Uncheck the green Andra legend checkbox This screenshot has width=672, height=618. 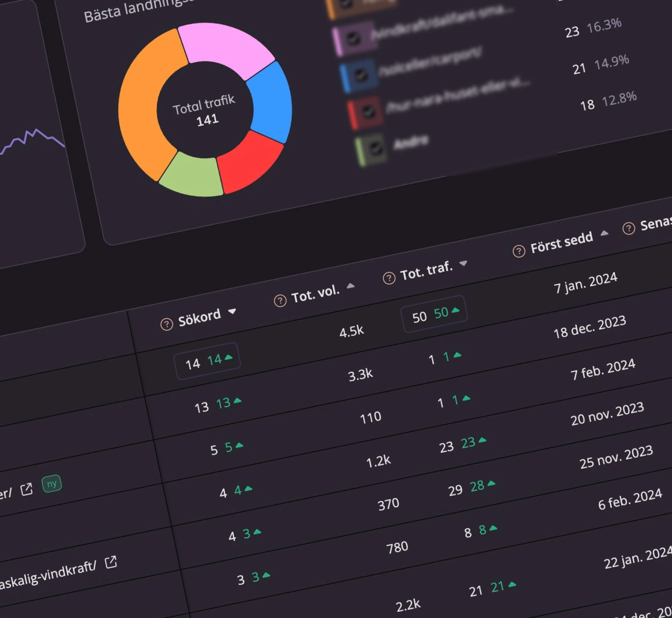pos(375,149)
